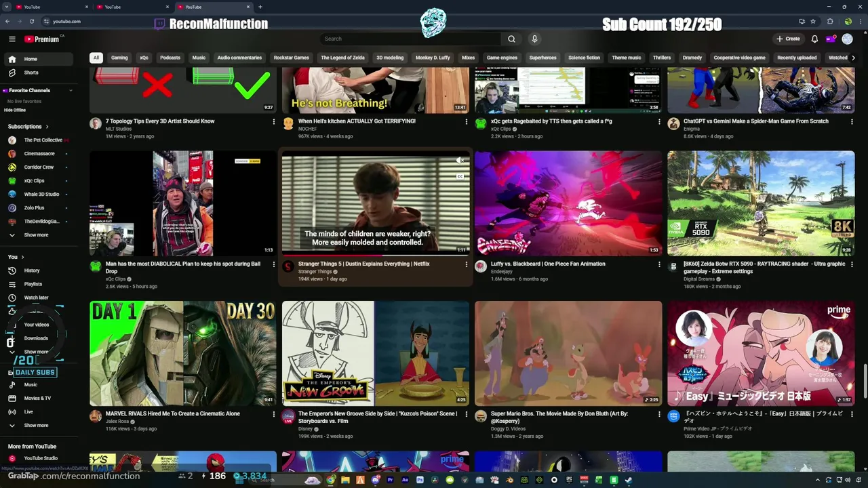Viewport: 868px width, 488px height.
Task: Open the options menu for MARVEL RIVALS video
Action: click(274, 414)
